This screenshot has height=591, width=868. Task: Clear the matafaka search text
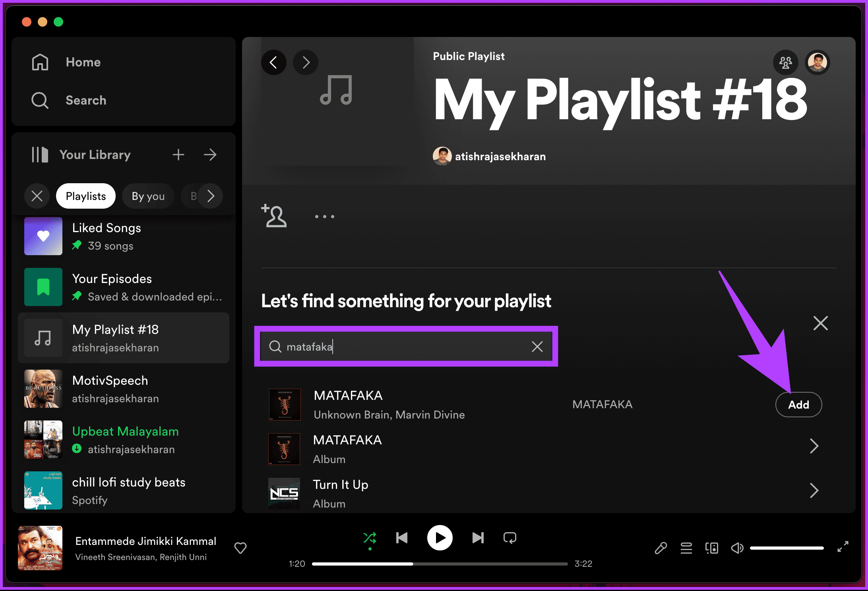coord(537,347)
